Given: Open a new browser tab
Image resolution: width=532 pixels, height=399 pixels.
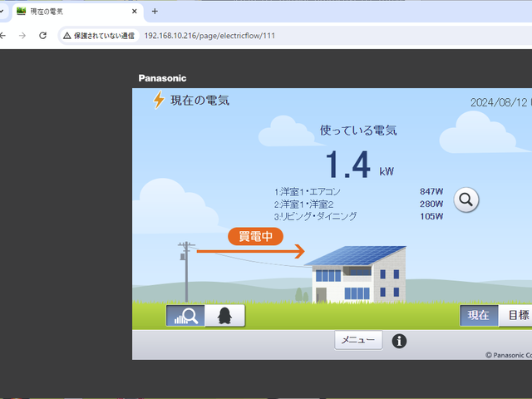Looking at the screenshot, I should 155,11.
